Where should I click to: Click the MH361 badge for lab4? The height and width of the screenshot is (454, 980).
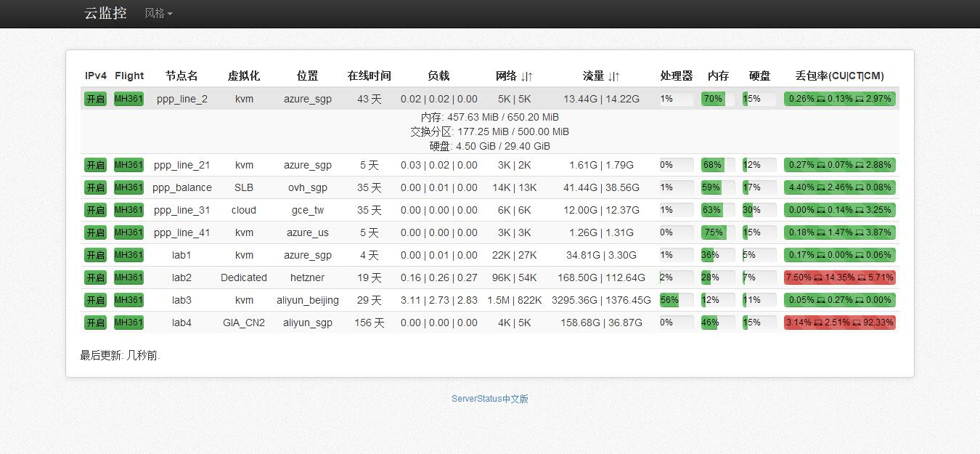point(128,323)
